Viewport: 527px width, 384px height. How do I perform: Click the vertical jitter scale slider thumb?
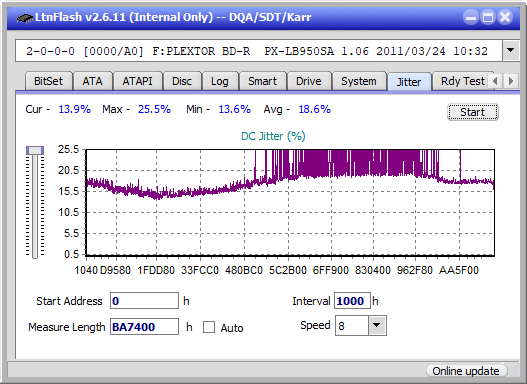pyautogui.click(x=35, y=150)
